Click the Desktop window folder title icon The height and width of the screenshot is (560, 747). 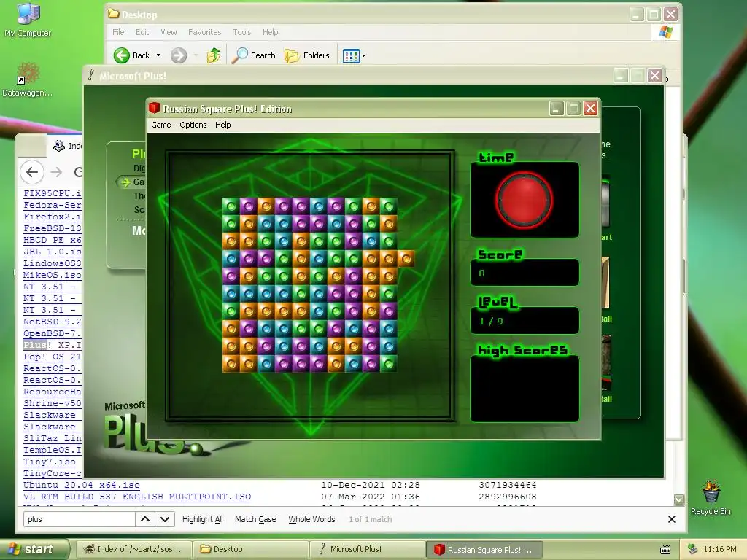113,14
